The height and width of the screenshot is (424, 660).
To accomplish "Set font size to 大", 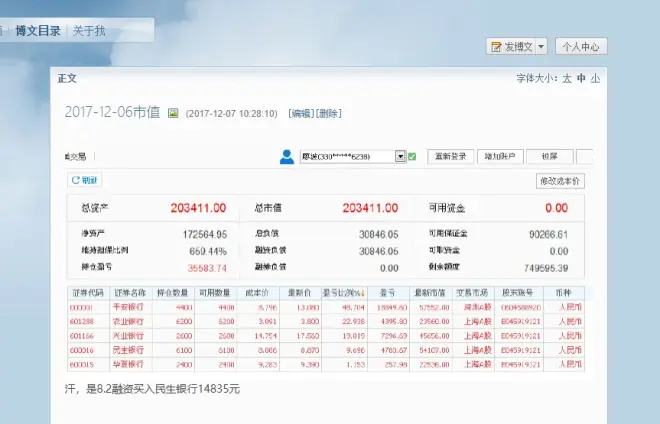I will (567, 77).
